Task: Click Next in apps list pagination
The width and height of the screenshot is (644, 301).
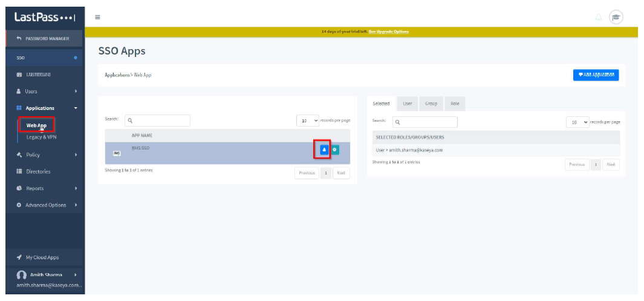Action: (341, 173)
